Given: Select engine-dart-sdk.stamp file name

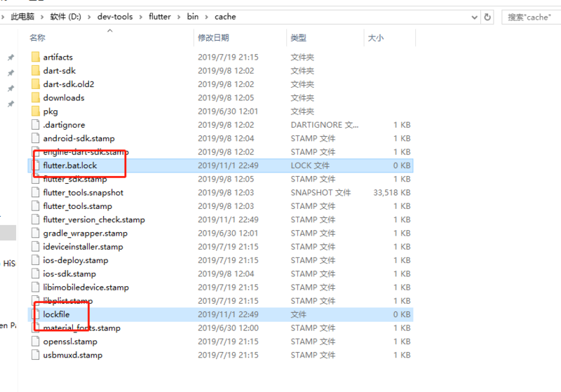Looking at the screenshot, I should [x=86, y=151].
